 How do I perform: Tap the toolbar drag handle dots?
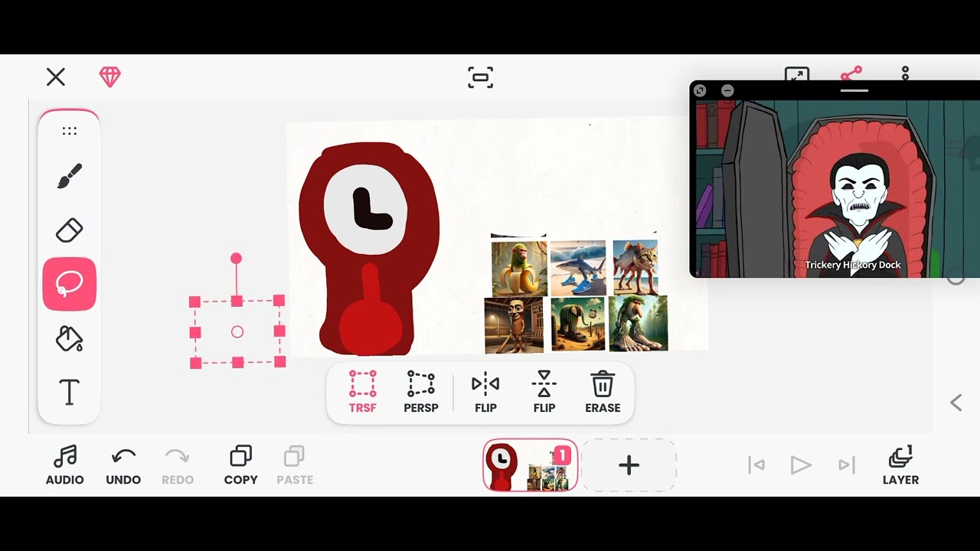[x=70, y=131]
